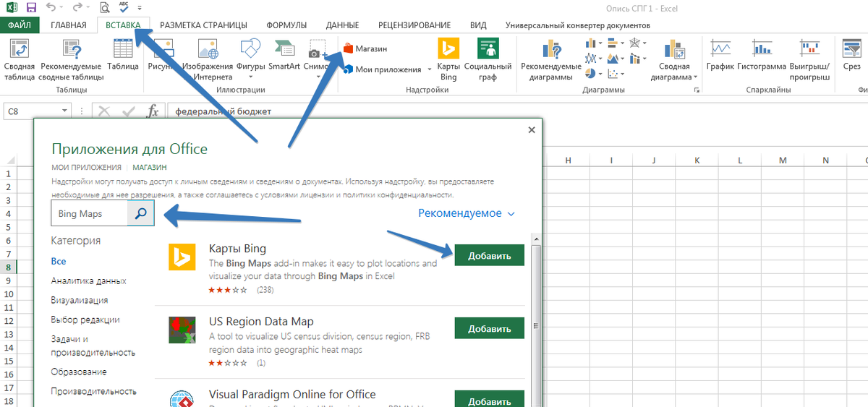
Task: Open the Insert Function fx dialog
Action: click(153, 111)
